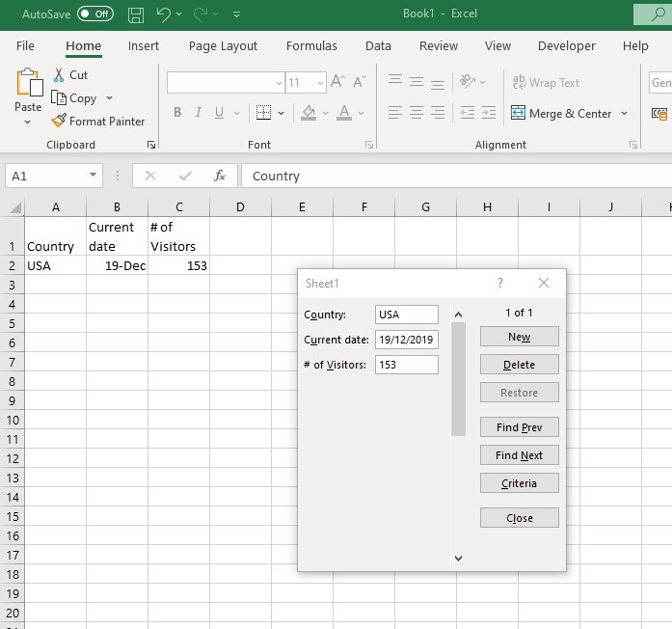Click the Undo arrow icon
Image resolution: width=672 pixels, height=629 pixels.
pos(163,14)
